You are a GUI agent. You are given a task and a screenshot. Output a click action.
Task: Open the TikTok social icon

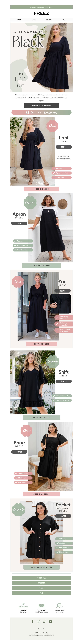(x=44, y=622)
